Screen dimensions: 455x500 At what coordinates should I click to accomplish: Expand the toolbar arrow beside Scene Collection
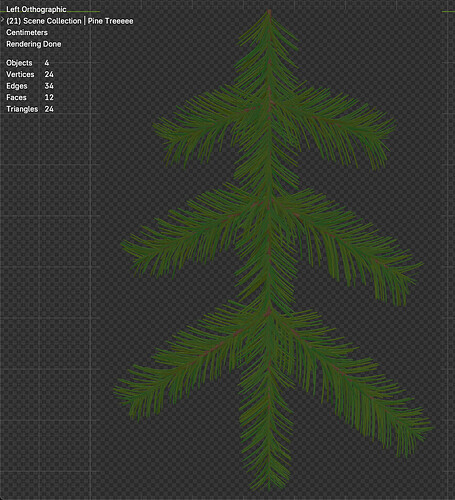(x=2, y=21)
